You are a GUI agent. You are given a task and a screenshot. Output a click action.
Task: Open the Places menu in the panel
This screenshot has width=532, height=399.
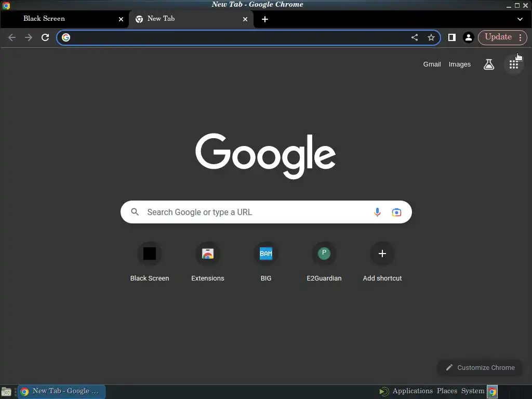click(x=447, y=391)
